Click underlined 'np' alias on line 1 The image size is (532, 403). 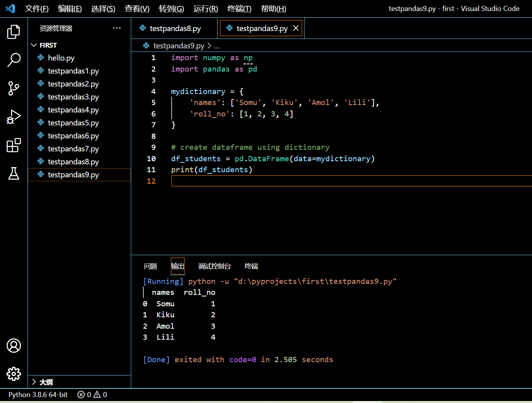pos(248,58)
